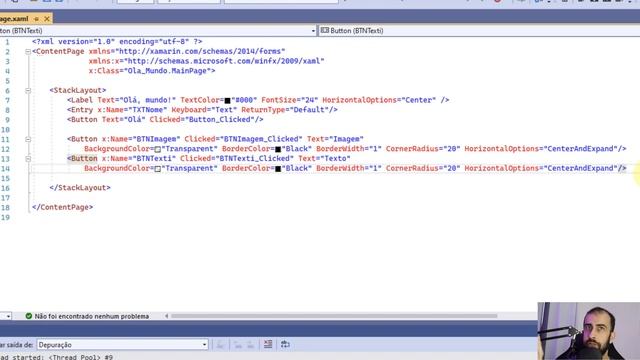Clear all output with the red-X list icon
Viewport: 640px width, 360px height.
[x=268, y=344]
